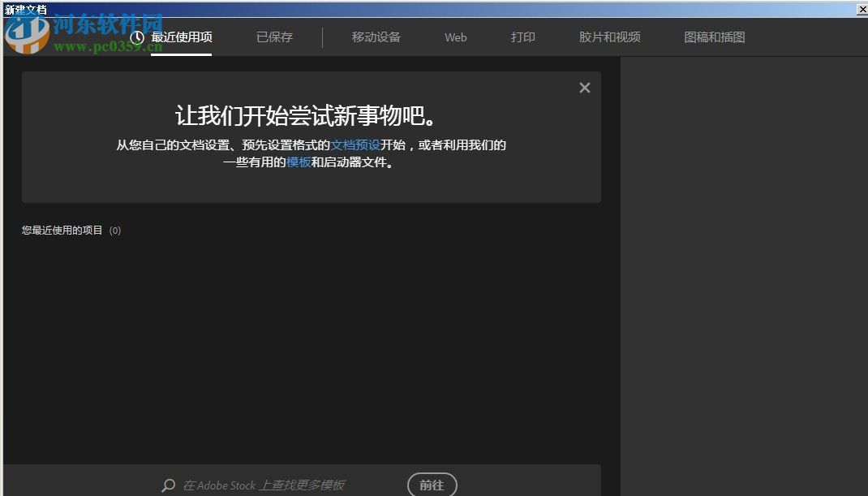
Task: Open the 移动设备 presets tab
Action: (376, 37)
